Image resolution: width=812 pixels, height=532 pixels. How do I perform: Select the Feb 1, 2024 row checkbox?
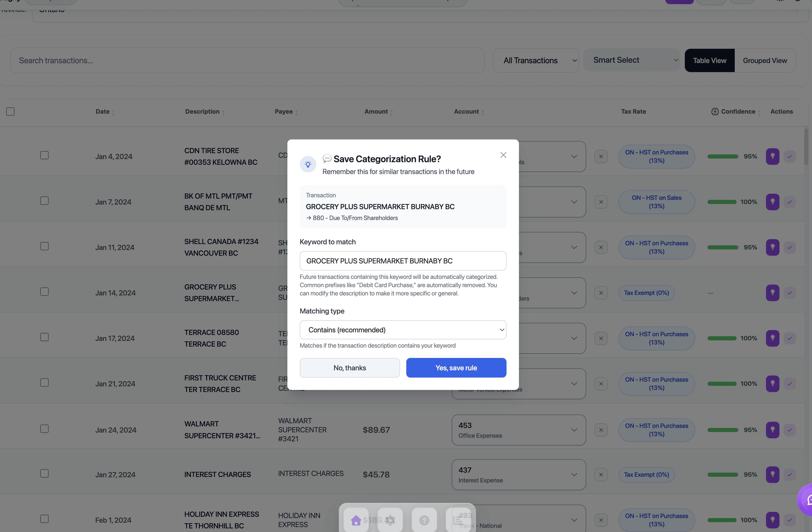(44, 519)
